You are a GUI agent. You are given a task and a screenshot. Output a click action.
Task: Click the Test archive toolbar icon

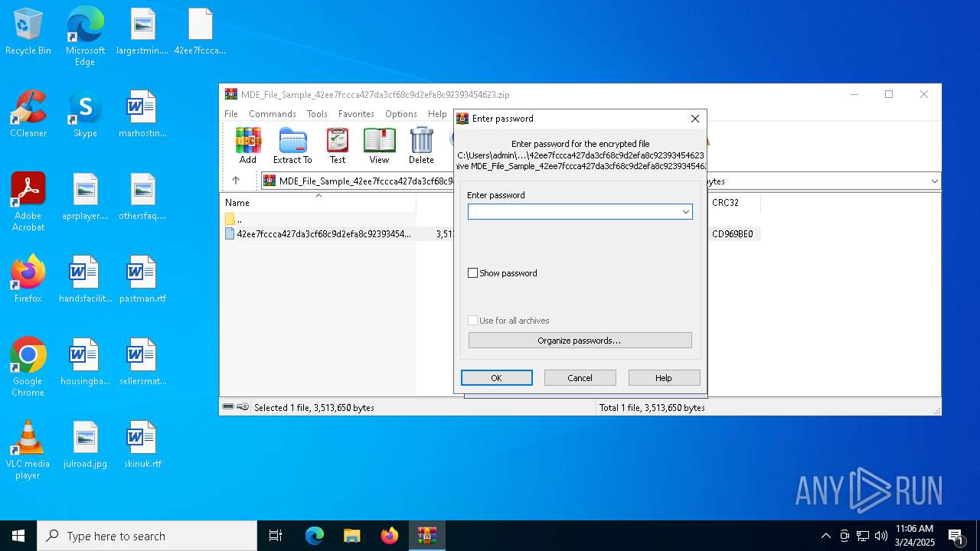(338, 145)
